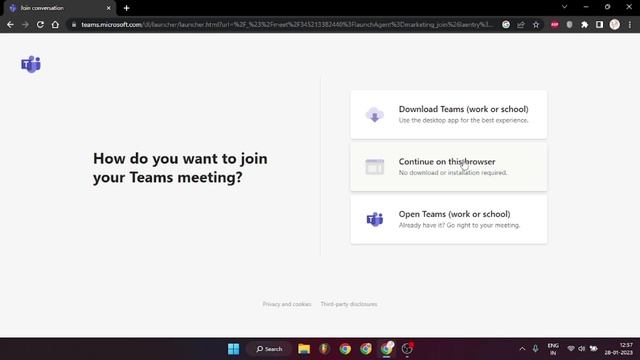Open the Extensions puzzle menu
This screenshot has width=640, height=360.
pyautogui.click(x=584, y=24)
